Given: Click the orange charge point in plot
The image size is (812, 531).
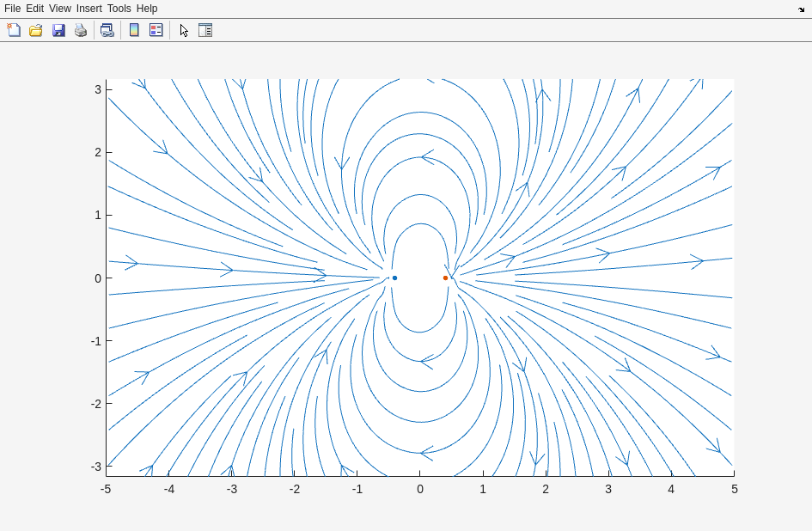Looking at the screenshot, I should pyautogui.click(x=445, y=278).
